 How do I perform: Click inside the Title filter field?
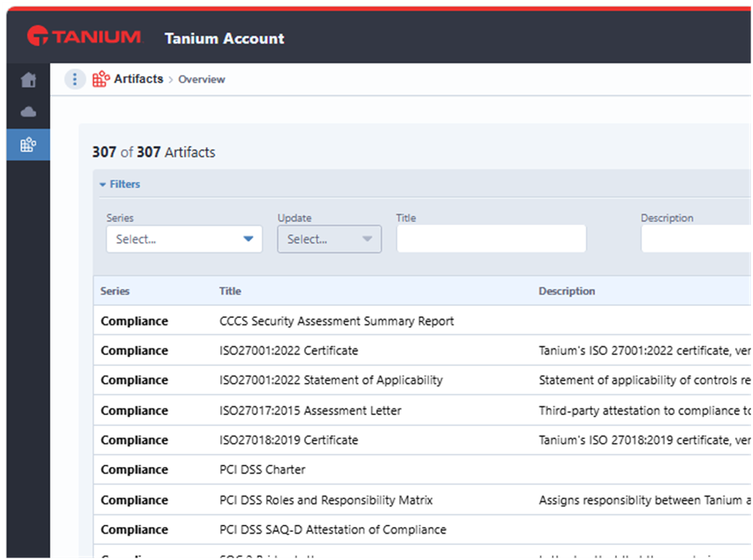tap(491, 238)
